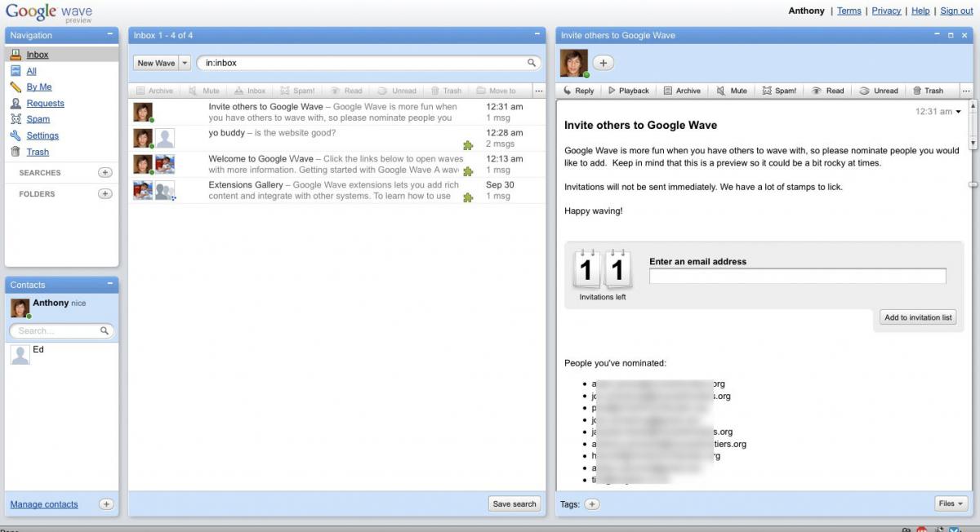Click the search magnifier in inbox search
This screenshot has width=980, height=532.
[x=531, y=63]
